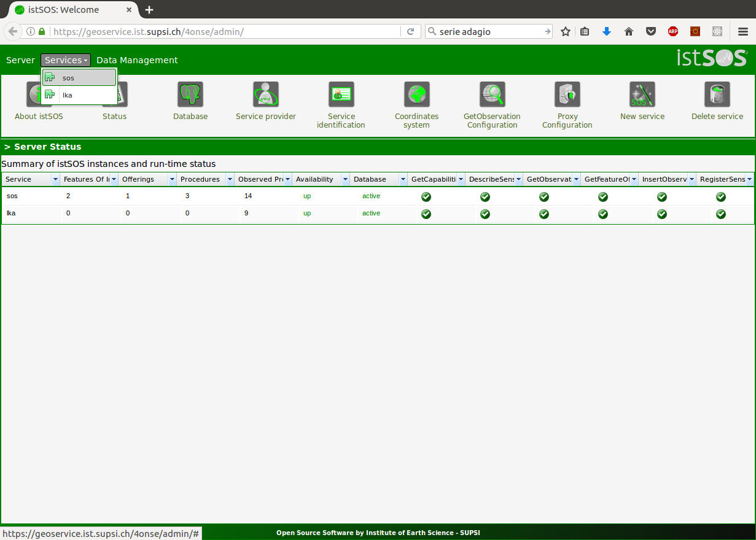Open the Offerings column header dropdown
This screenshot has height=540, width=756.
pos(173,180)
